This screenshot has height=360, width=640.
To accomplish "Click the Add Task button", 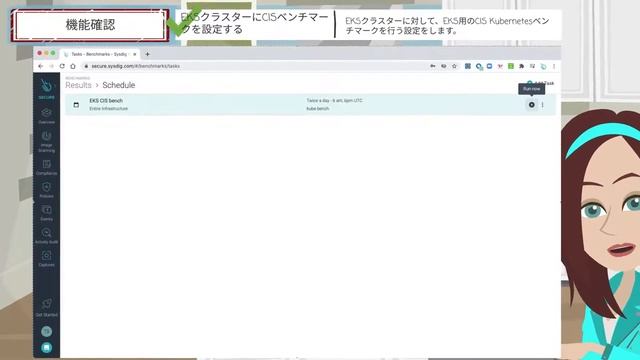I will pos(540,83).
